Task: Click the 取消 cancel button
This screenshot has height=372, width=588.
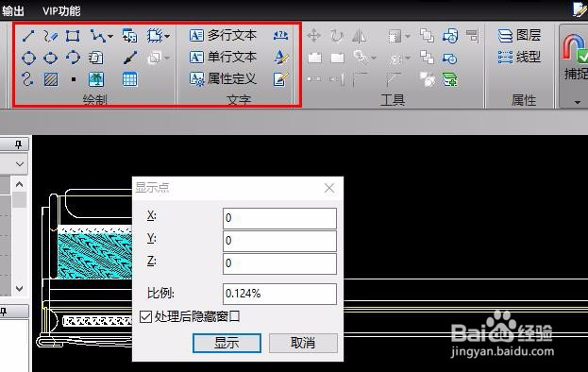Action: (x=303, y=343)
